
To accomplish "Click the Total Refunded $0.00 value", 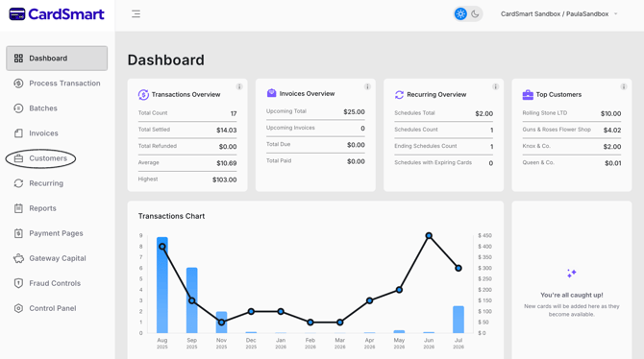I will [x=228, y=147].
